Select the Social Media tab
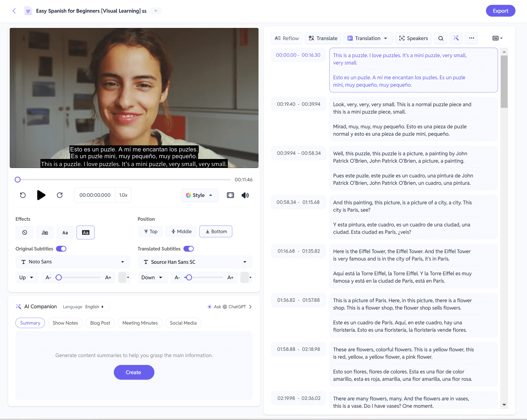This screenshot has width=527, height=420. point(183,323)
